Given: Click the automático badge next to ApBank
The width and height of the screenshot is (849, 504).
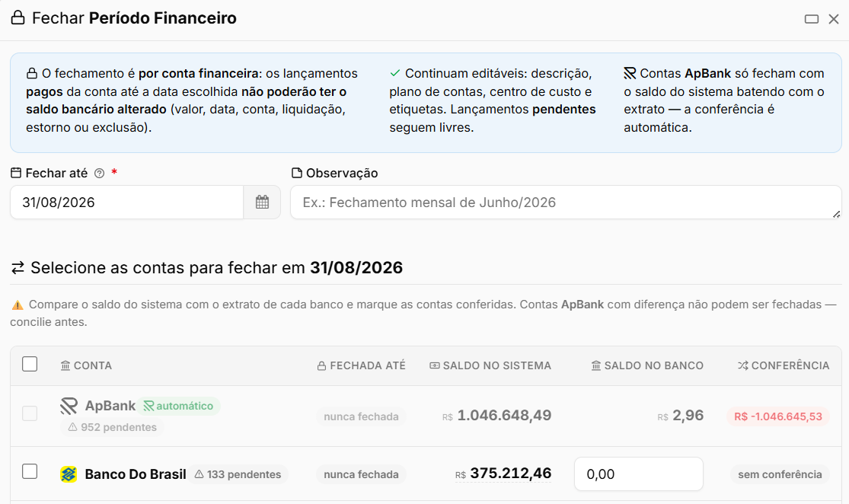Looking at the screenshot, I should tap(178, 406).
